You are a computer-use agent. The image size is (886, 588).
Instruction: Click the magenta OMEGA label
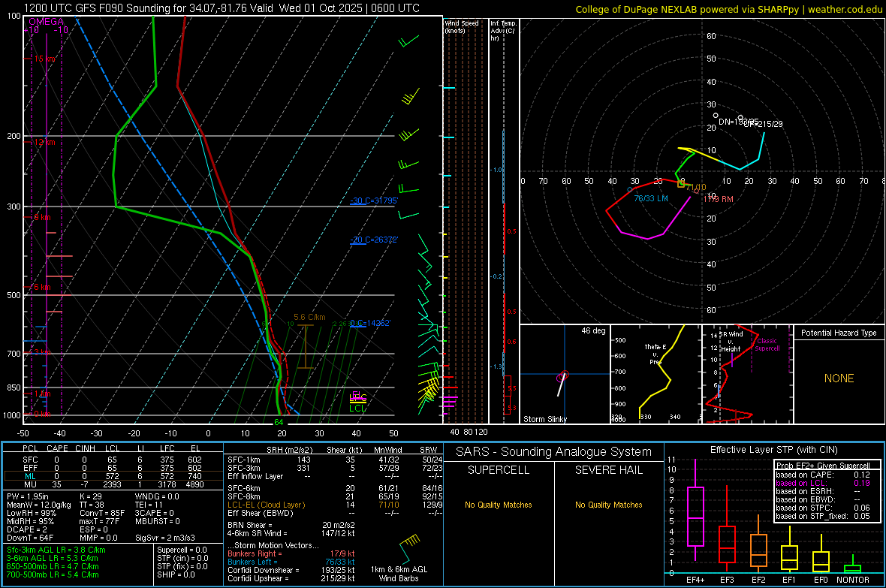click(x=46, y=22)
